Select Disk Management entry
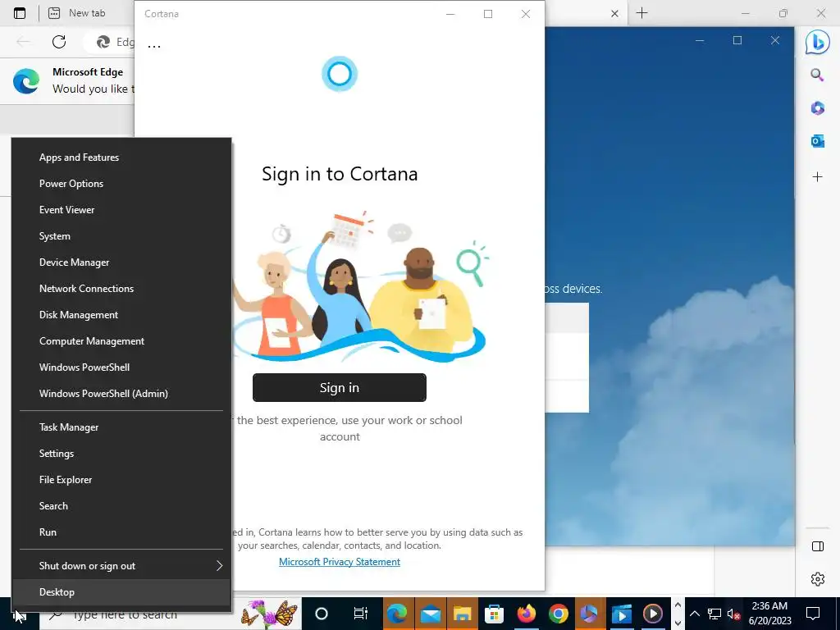The width and height of the screenshot is (840, 630). click(x=122, y=315)
